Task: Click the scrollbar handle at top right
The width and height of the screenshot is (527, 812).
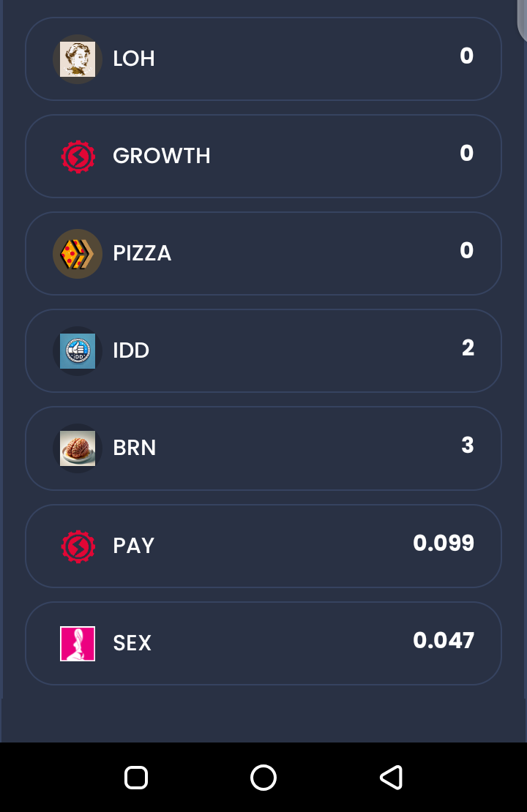Action: 522,20
